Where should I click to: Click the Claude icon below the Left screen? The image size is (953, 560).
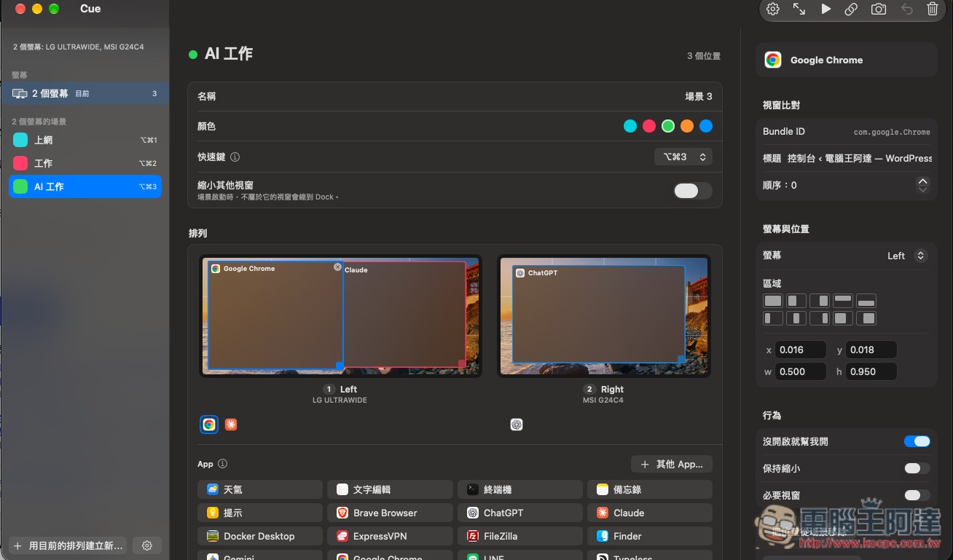pyautogui.click(x=231, y=425)
